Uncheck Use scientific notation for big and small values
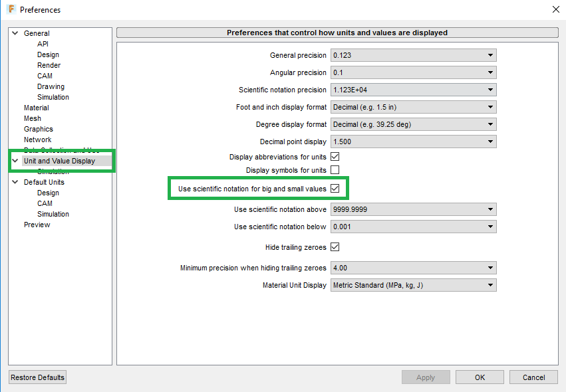 pyautogui.click(x=336, y=188)
